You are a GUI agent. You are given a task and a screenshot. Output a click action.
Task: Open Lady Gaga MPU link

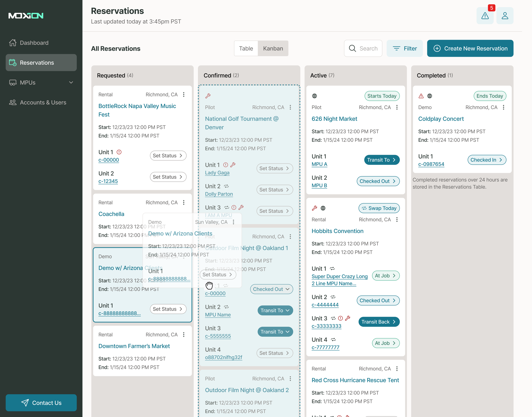pos(217,173)
